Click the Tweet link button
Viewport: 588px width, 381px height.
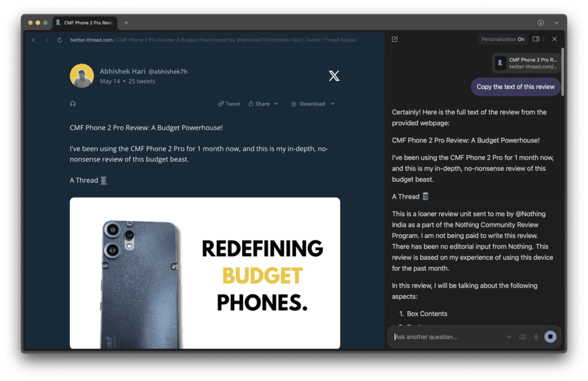click(229, 104)
